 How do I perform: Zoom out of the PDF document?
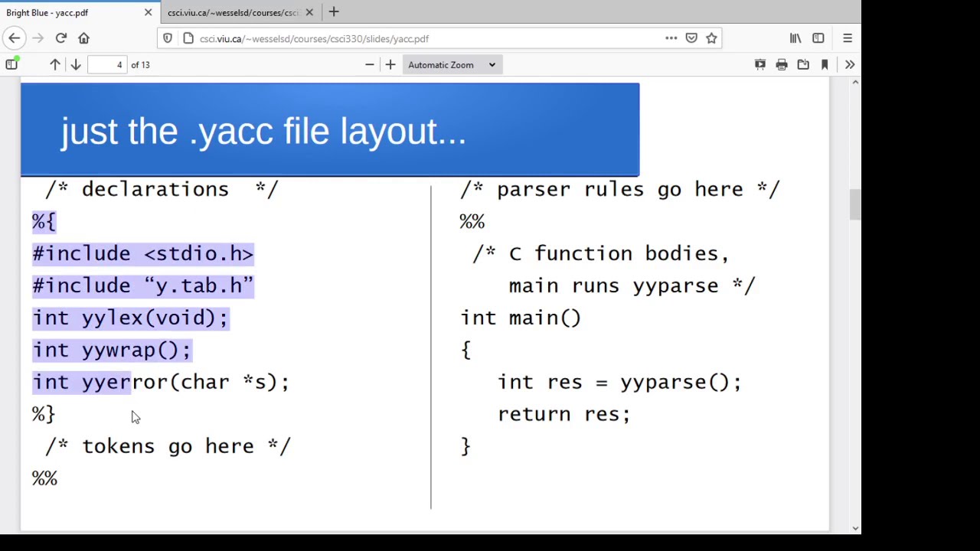[370, 65]
